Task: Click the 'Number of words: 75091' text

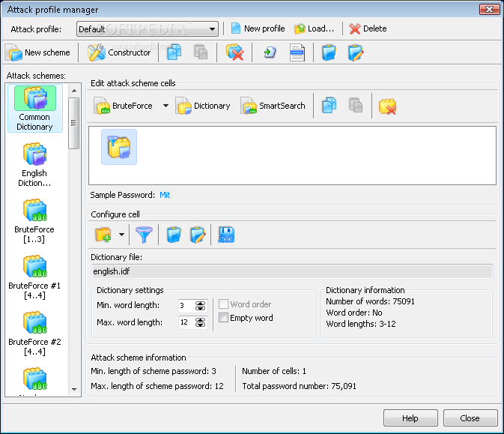Action: click(370, 301)
